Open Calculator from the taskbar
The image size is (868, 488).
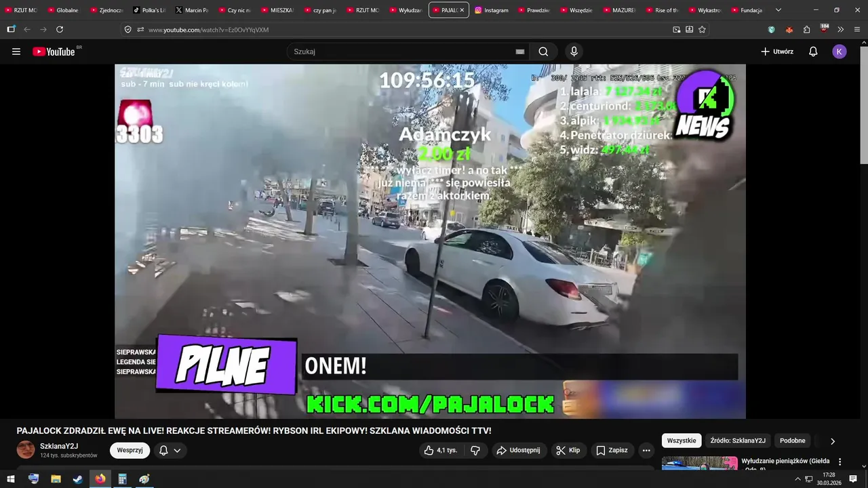(x=122, y=479)
